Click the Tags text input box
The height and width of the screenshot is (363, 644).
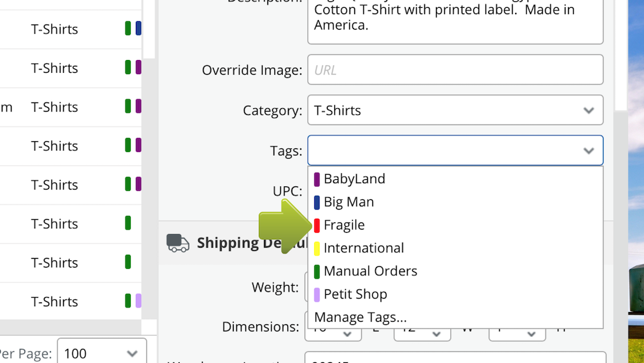tap(444, 150)
